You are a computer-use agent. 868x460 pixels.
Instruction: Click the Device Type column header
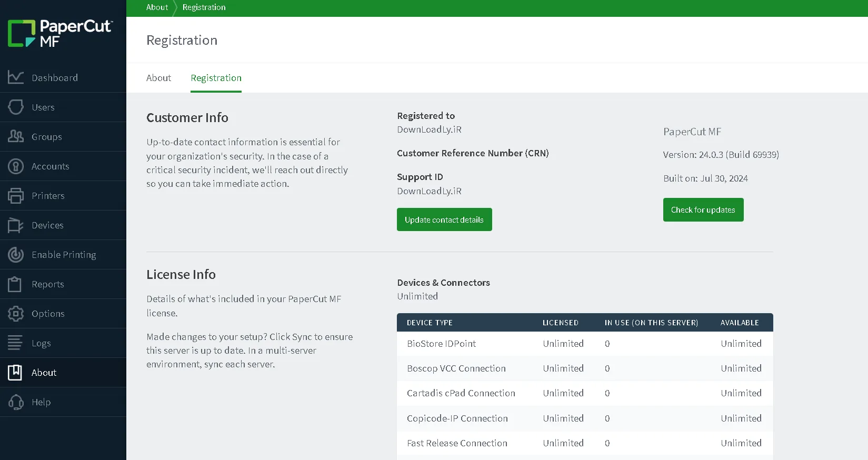(x=430, y=323)
